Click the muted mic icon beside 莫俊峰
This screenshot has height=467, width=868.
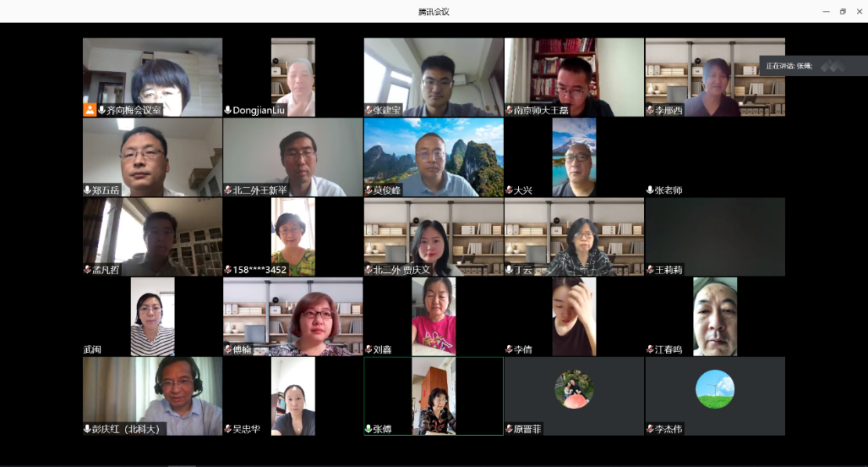coord(369,190)
